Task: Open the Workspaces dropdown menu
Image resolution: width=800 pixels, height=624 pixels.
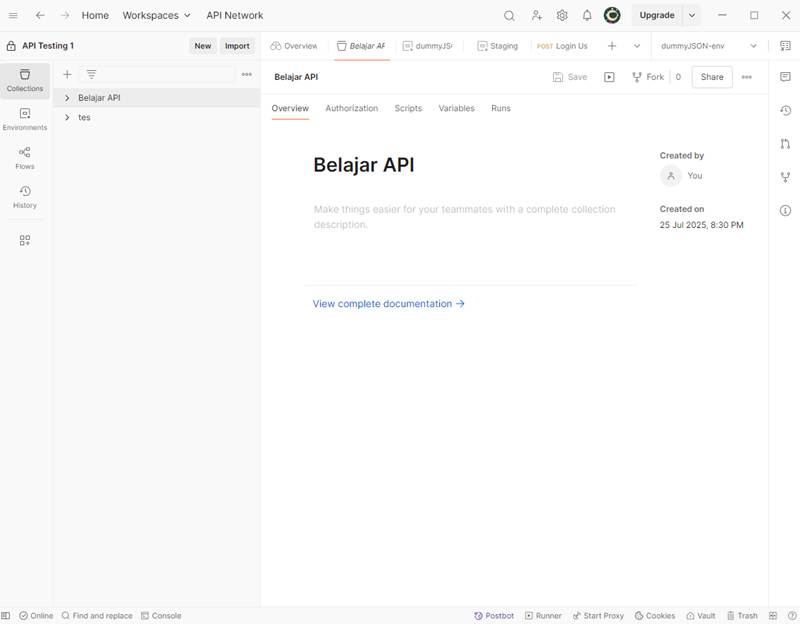Action: pos(156,16)
